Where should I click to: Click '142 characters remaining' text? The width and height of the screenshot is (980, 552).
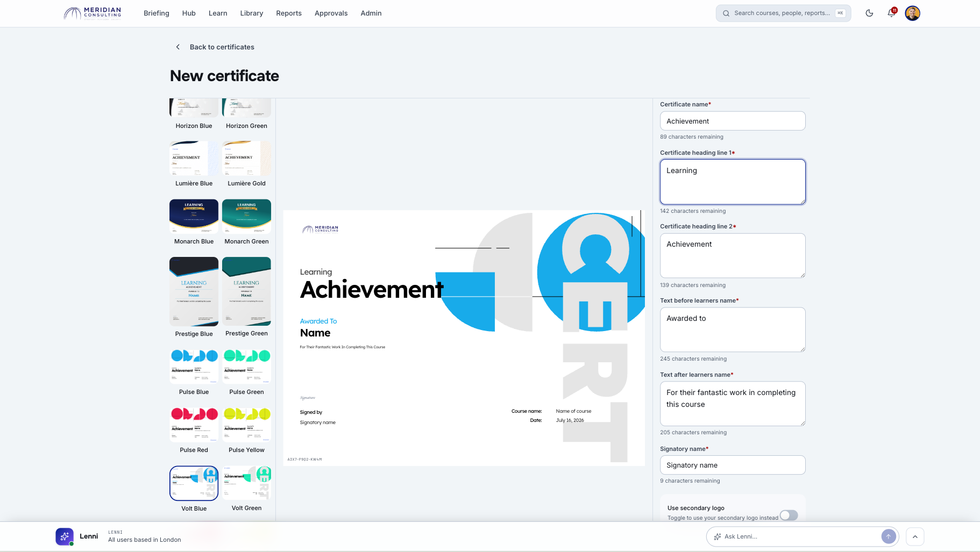coord(693,211)
